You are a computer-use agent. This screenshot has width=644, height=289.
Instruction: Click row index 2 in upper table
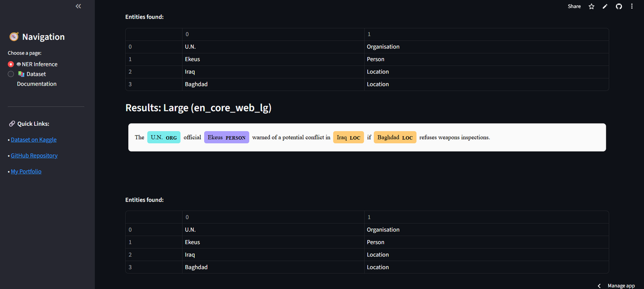(x=154, y=72)
